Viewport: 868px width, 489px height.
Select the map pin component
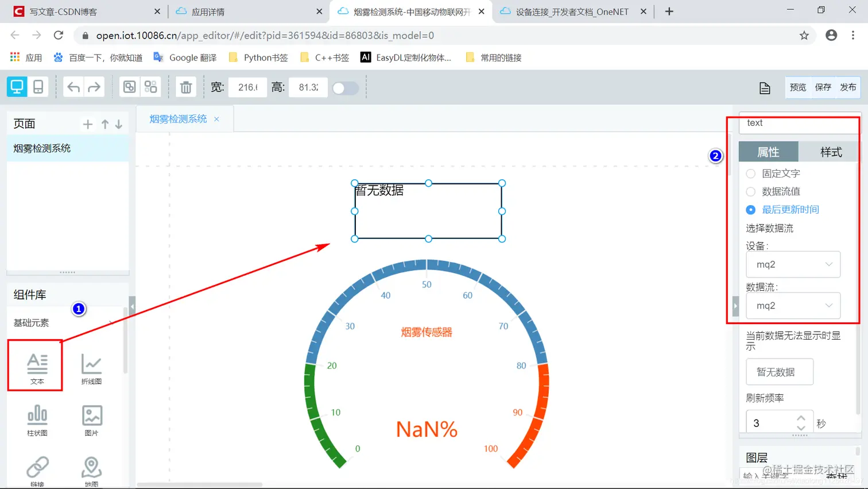[x=91, y=471]
